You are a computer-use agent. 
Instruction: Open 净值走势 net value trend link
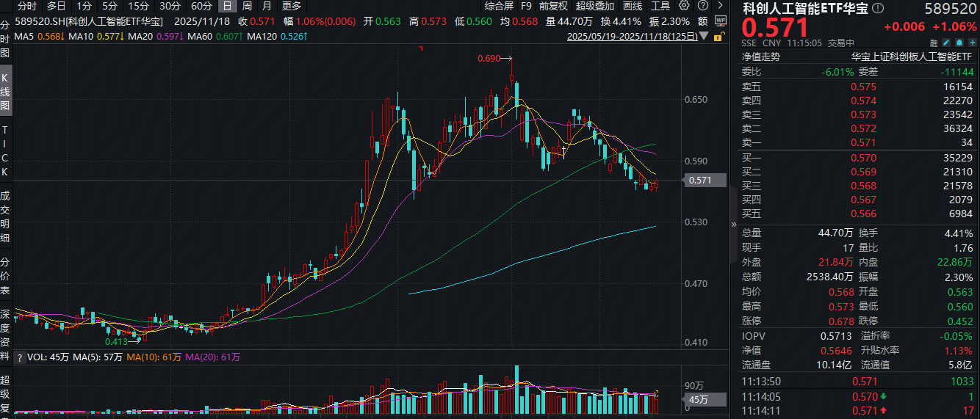point(760,56)
